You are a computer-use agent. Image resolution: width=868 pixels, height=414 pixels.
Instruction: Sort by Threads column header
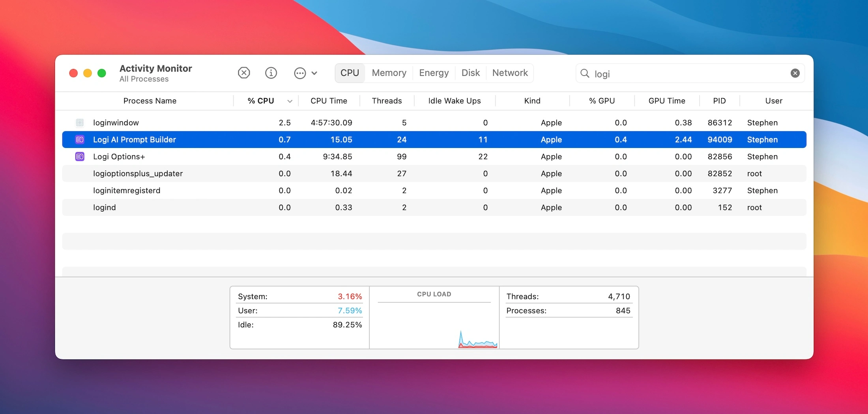387,101
